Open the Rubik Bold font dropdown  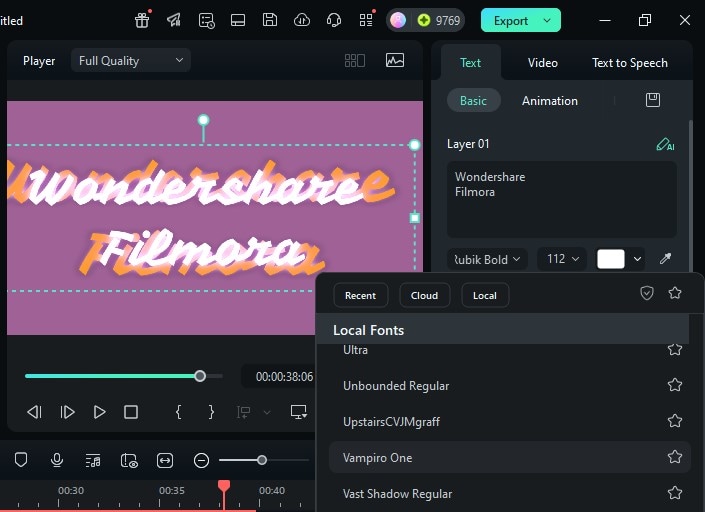pos(487,259)
